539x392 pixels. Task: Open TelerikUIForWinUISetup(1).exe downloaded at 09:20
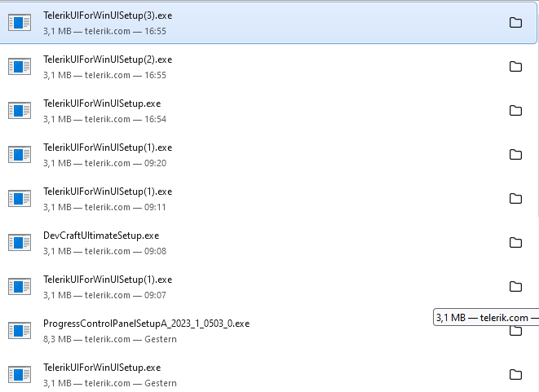click(x=108, y=148)
